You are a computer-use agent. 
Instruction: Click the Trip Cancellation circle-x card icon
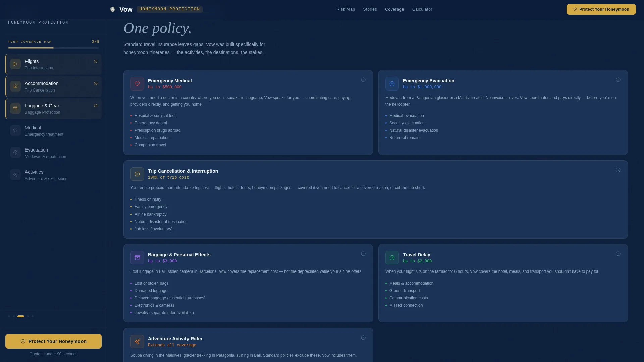point(137,174)
